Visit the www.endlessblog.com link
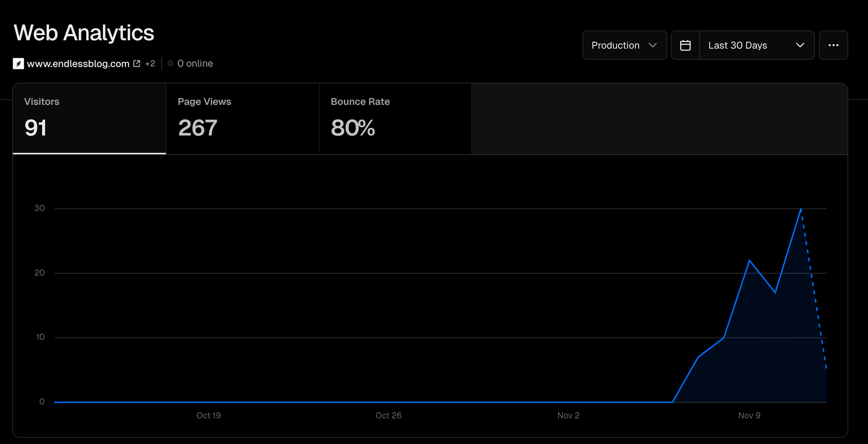This screenshot has width=868, height=444. tap(78, 64)
